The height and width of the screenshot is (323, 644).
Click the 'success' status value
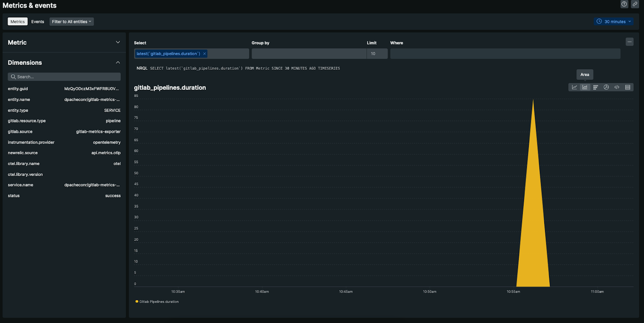(113, 196)
